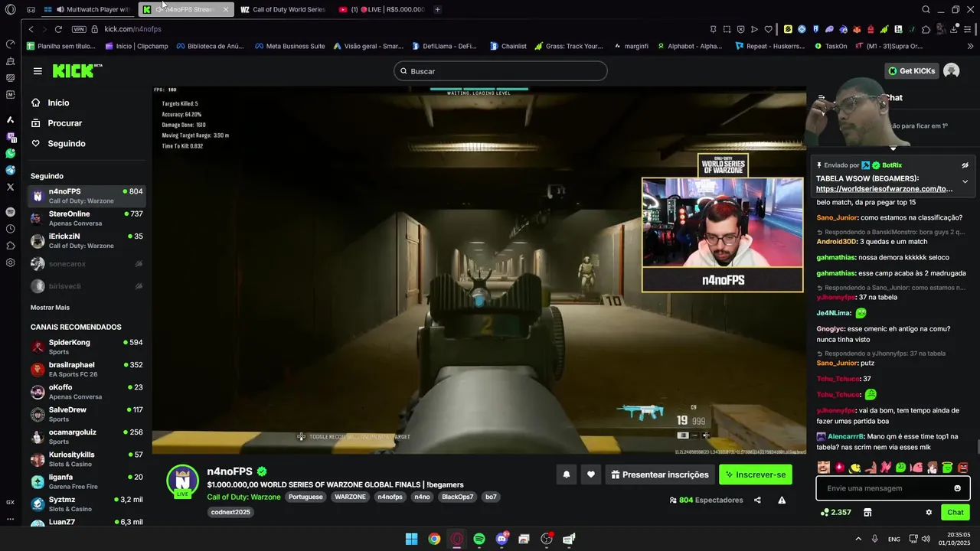980x551 pixels.
Task: Open the browser extensions puzzle icon
Action: pos(926,29)
